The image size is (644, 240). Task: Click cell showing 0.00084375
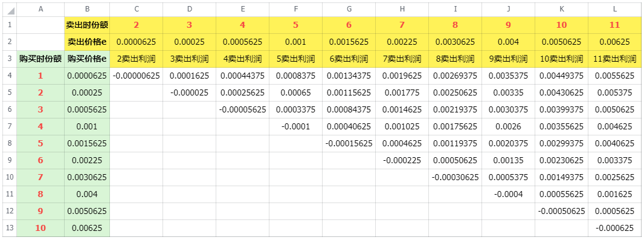point(349,109)
